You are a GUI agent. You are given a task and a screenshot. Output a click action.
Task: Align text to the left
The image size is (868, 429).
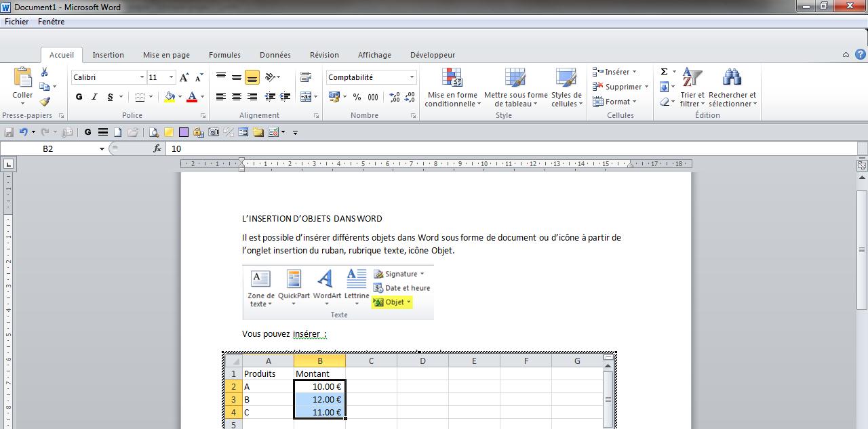[220, 97]
